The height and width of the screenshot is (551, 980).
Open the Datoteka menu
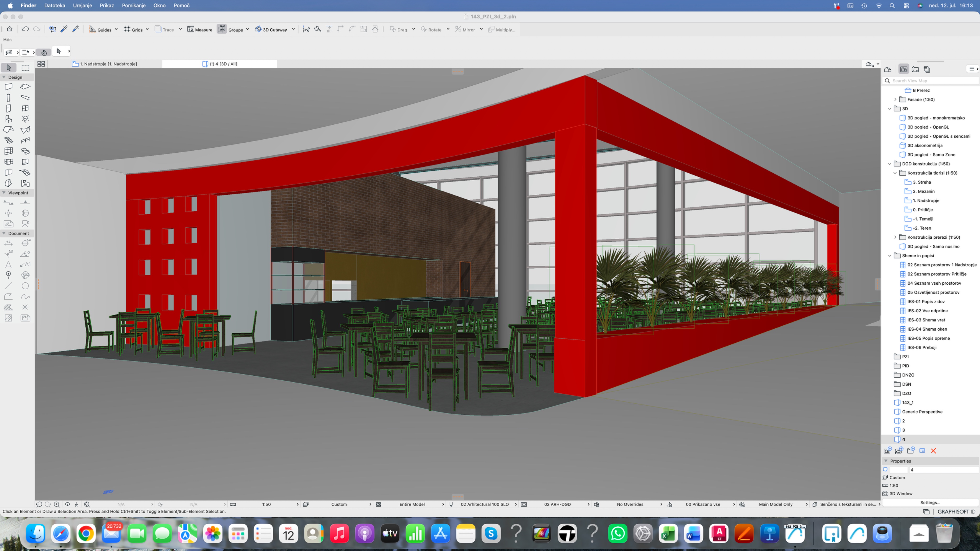tap(54, 6)
